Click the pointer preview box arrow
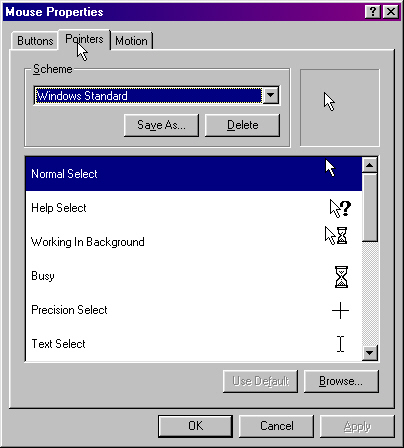 [x=329, y=102]
